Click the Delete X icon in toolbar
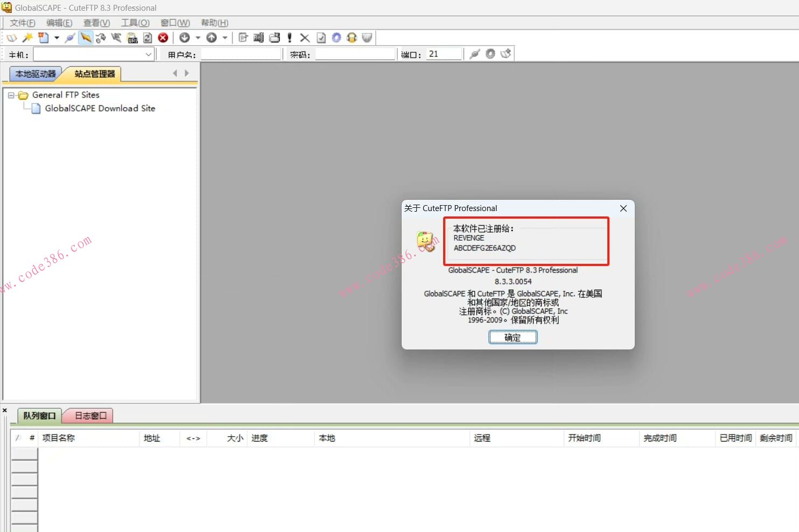This screenshot has height=532, width=799. pyautogui.click(x=305, y=38)
